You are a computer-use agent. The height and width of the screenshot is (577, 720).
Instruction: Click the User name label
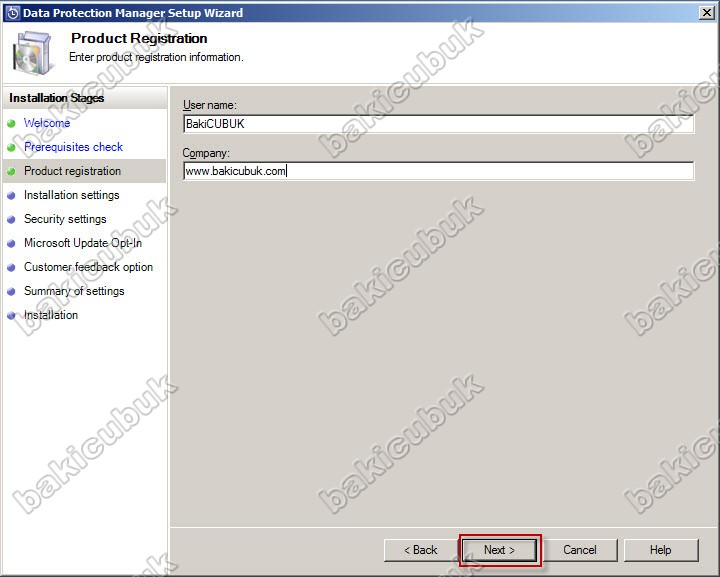[210, 105]
